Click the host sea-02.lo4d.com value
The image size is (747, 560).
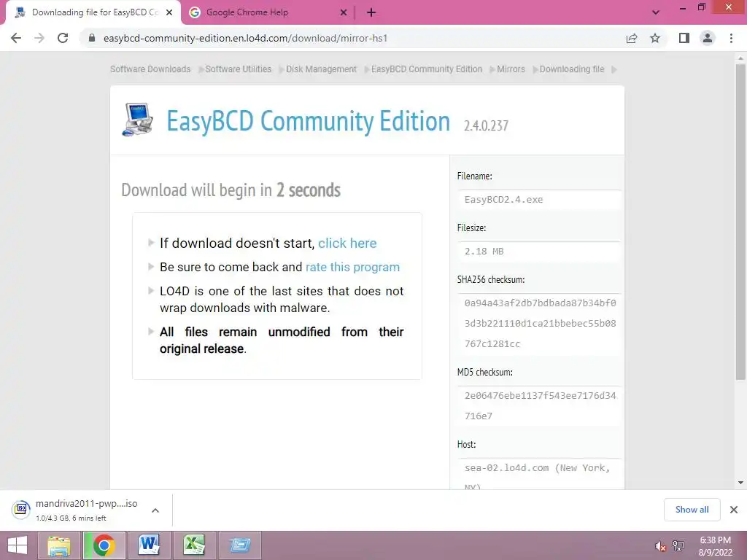pyautogui.click(x=539, y=474)
